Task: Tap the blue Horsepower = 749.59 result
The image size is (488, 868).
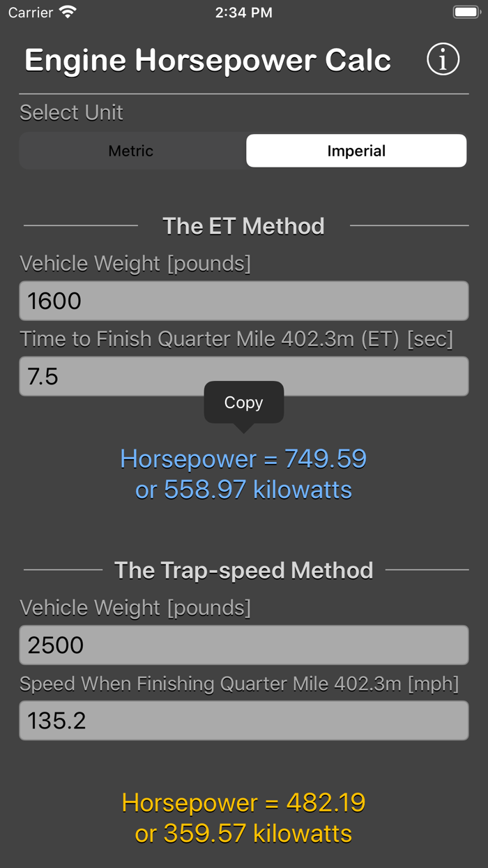Action: (244, 458)
